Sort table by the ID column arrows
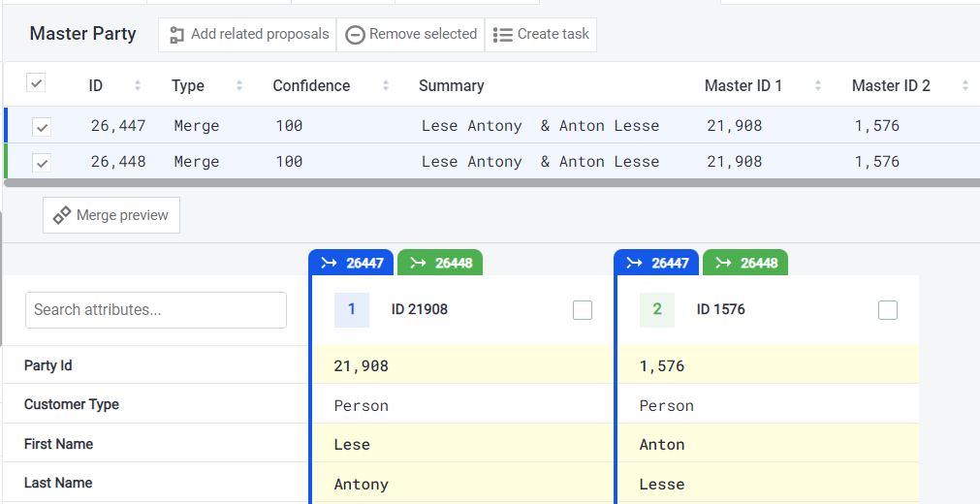 [138, 85]
